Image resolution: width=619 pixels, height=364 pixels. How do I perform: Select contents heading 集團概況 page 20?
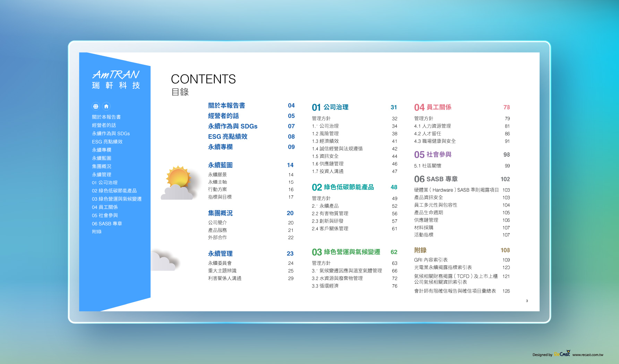click(251, 213)
